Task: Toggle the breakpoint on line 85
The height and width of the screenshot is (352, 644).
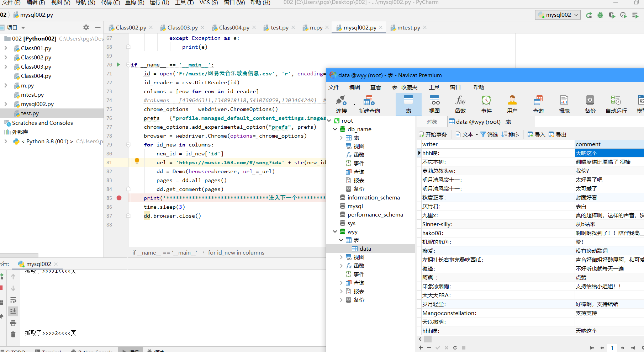Action: point(119,198)
